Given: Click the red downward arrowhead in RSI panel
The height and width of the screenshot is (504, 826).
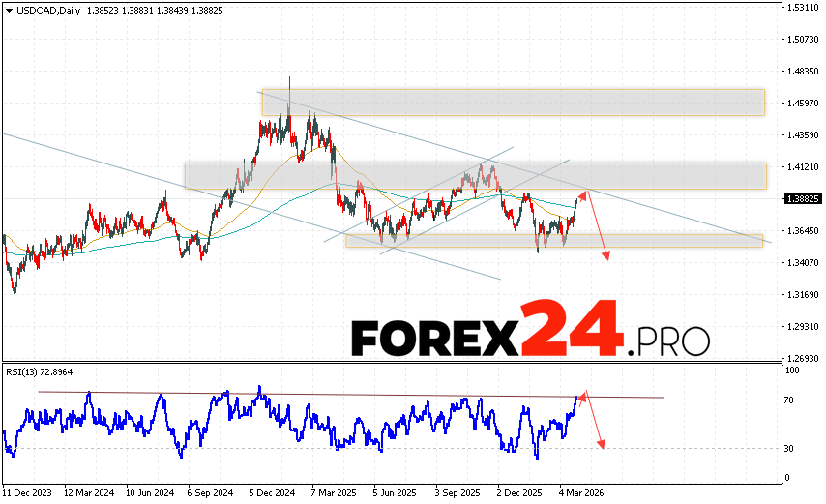Looking at the screenshot, I should [603, 444].
